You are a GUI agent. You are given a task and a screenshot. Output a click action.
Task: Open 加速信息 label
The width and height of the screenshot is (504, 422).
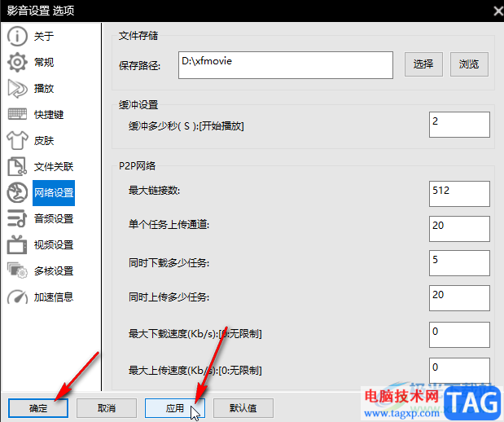54,297
